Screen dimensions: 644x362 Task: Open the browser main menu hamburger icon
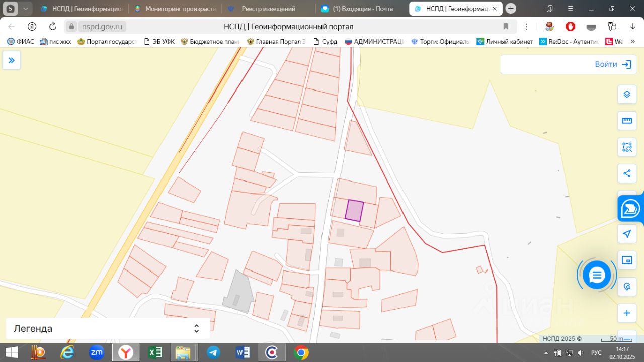570,9
